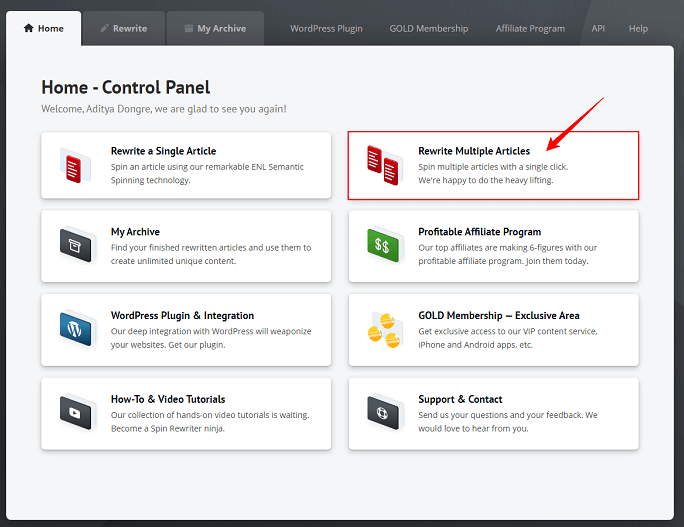This screenshot has width=684, height=527.
Task: Click the red single document icon
Action: [x=75, y=166]
